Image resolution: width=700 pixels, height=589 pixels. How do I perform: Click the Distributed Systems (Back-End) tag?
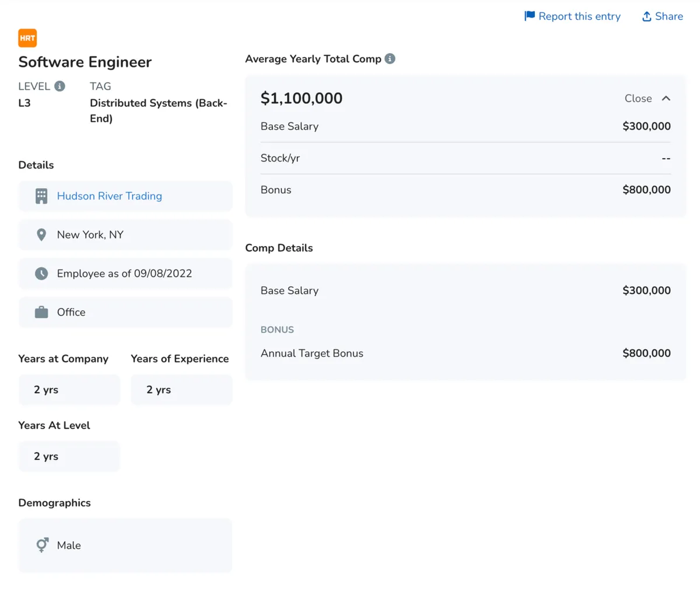click(x=158, y=110)
